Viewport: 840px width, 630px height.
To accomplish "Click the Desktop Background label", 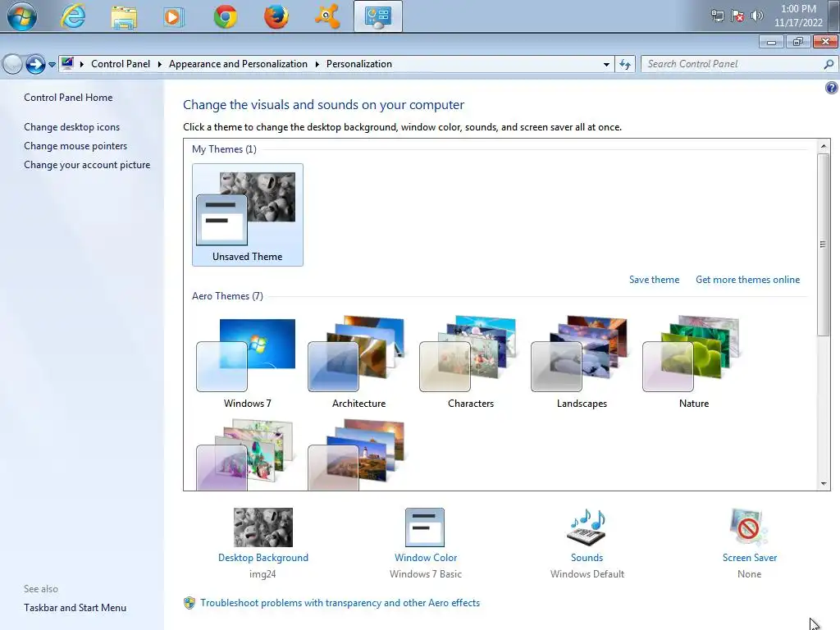I will [x=263, y=558].
